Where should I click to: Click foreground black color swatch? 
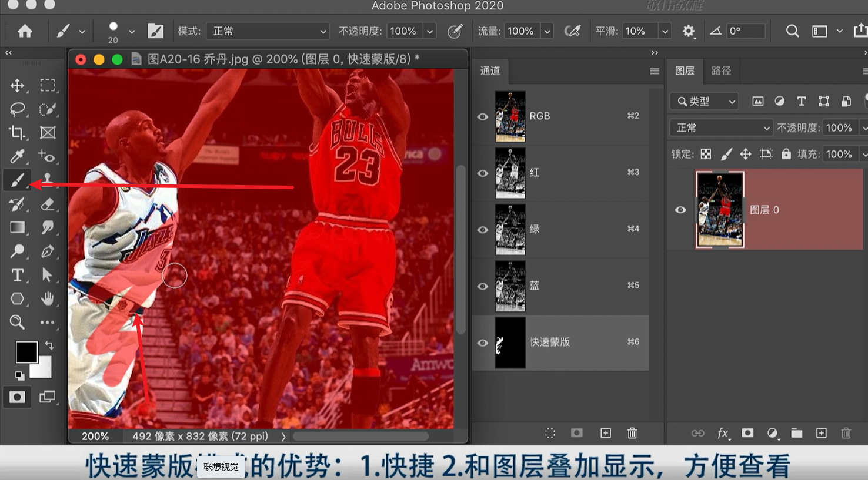click(x=26, y=352)
